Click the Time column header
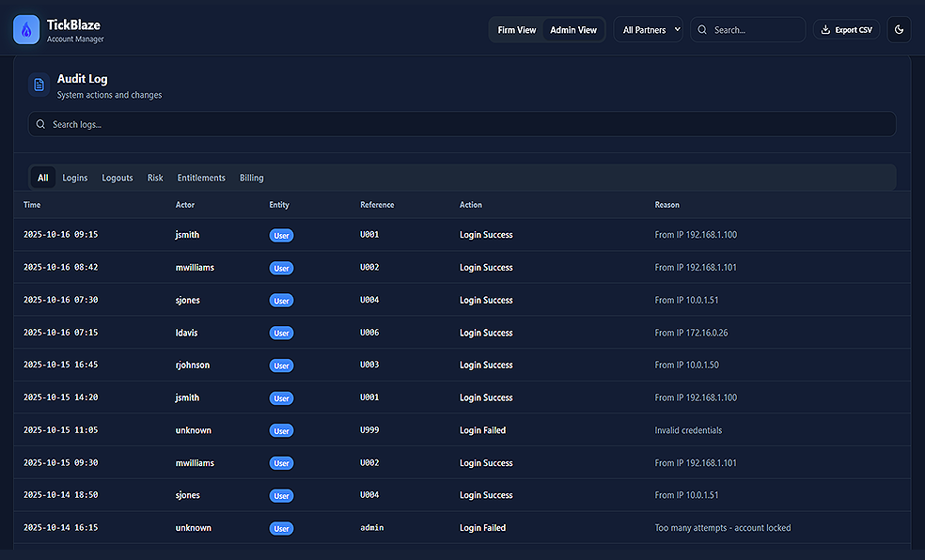Viewport: 925px width, 560px height. [x=32, y=205]
